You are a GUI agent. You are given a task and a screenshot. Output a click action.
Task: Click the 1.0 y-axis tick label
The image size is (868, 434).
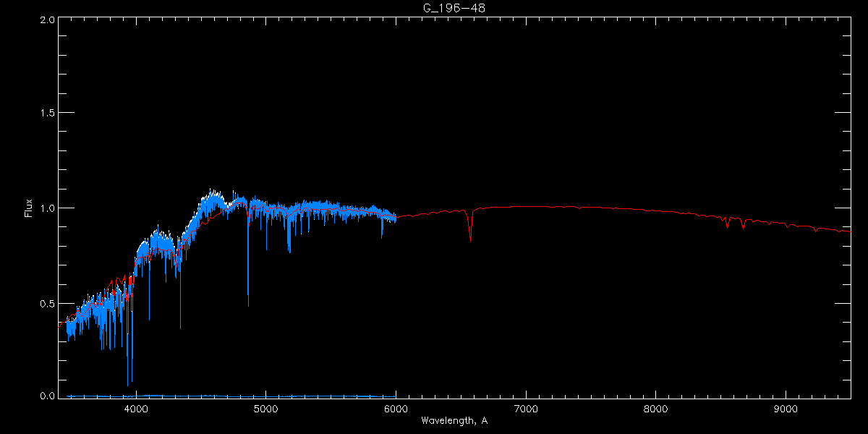click(46, 208)
